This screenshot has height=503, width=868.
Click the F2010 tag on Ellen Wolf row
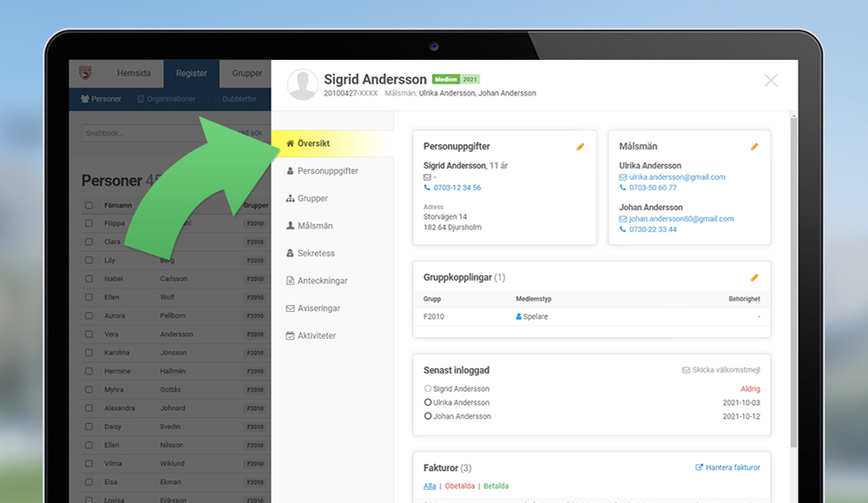[x=255, y=297]
